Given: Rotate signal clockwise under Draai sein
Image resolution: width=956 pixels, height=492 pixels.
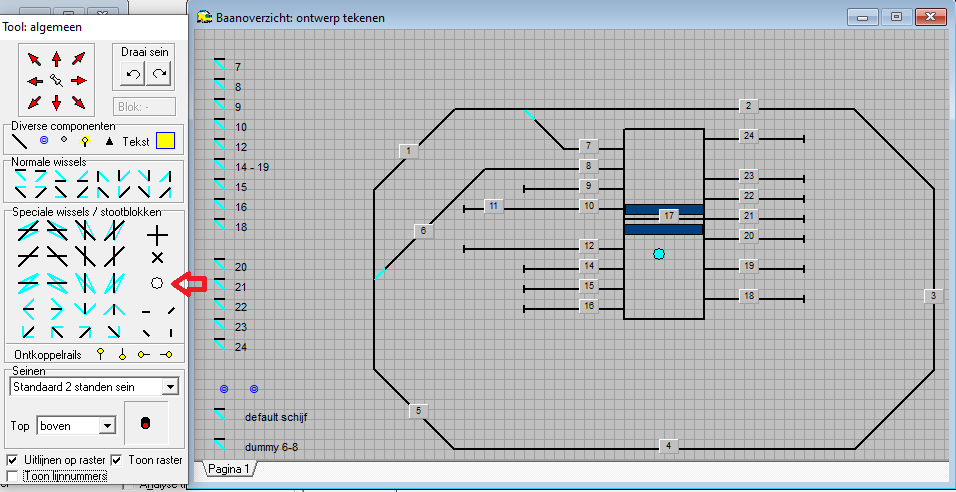Looking at the screenshot, I should coord(158,73).
